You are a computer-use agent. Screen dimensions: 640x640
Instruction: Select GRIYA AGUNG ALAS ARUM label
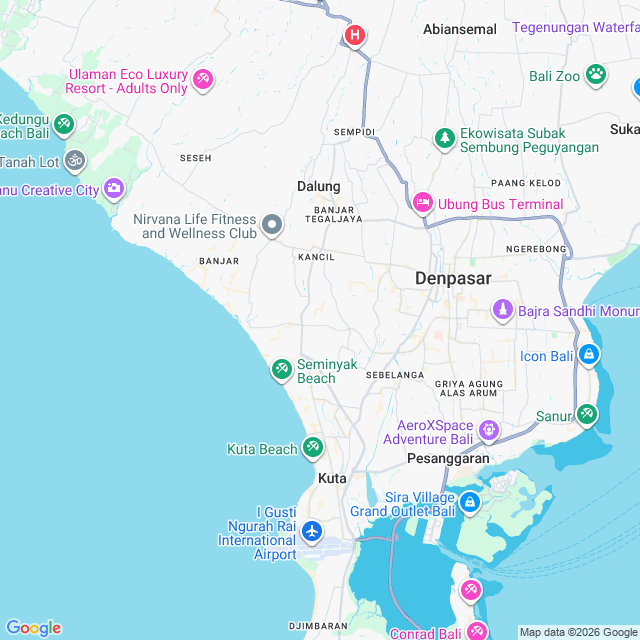(x=469, y=389)
